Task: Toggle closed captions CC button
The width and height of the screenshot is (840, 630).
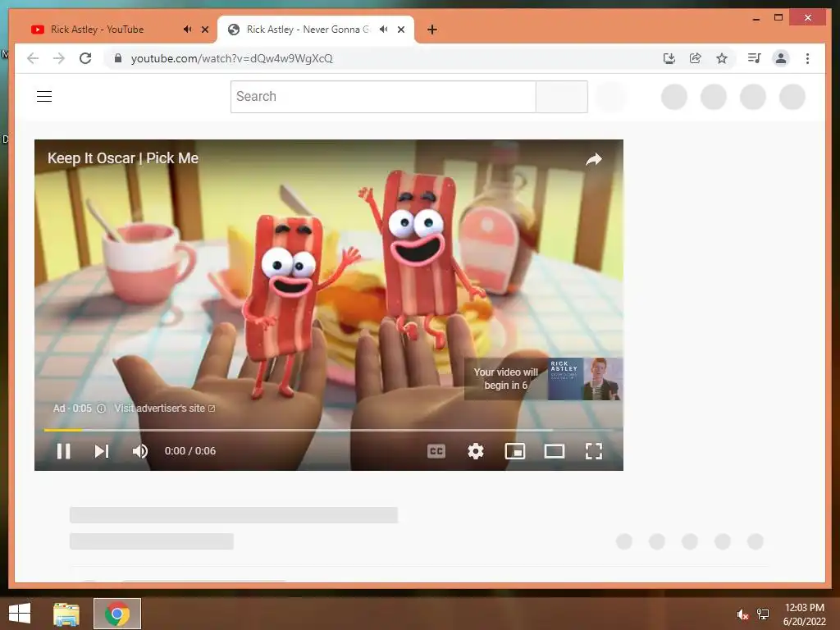Action: pos(436,451)
